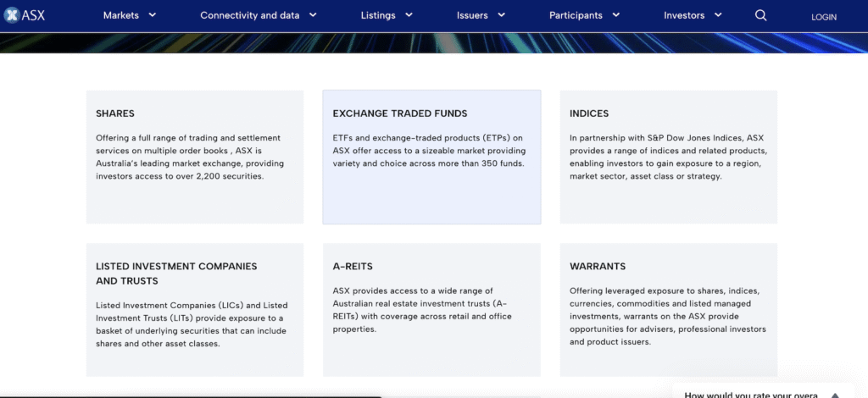868x398 pixels.
Task: Expand the feedback rating panel arrow
Action: pos(835,395)
